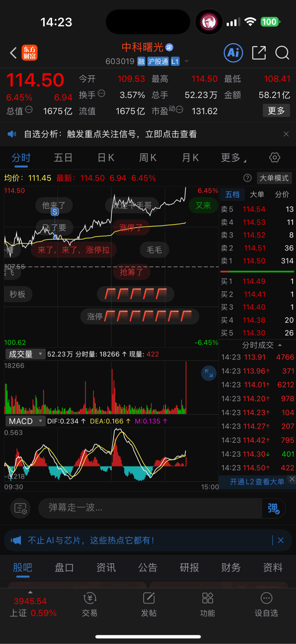Tap the 14:23 114.01 trade row
The width and height of the screenshot is (296, 644).
point(257,385)
